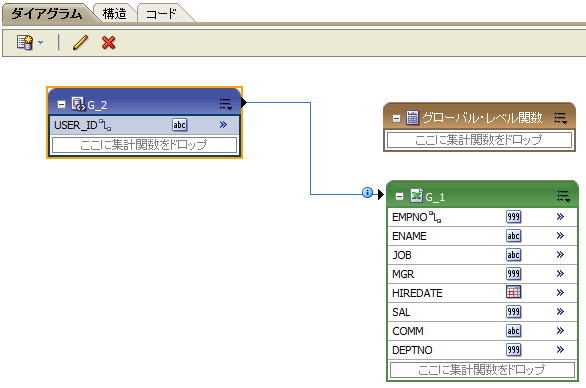
Task: Open the HIREDATE element action arrows
Action: tap(560, 292)
